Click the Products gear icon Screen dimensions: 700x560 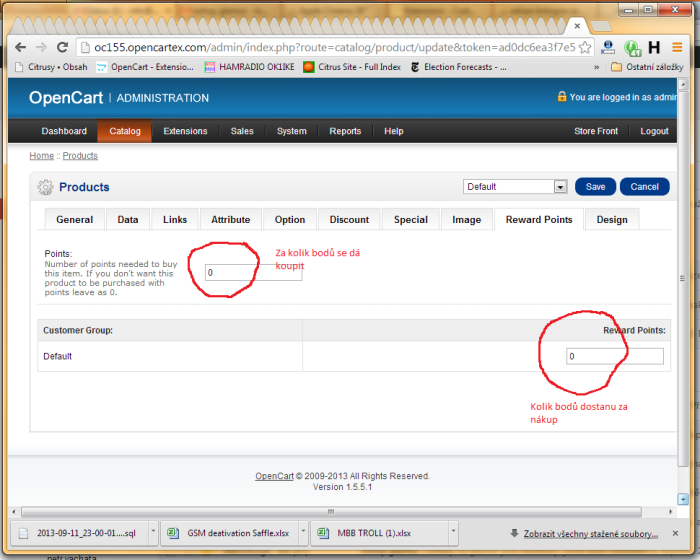click(45, 187)
